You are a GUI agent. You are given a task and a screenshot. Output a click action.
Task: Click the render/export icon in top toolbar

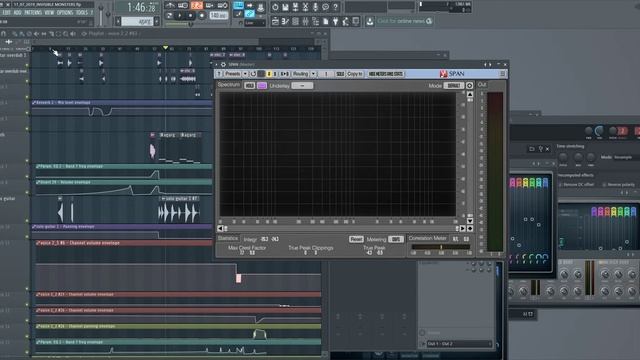[x=296, y=7]
